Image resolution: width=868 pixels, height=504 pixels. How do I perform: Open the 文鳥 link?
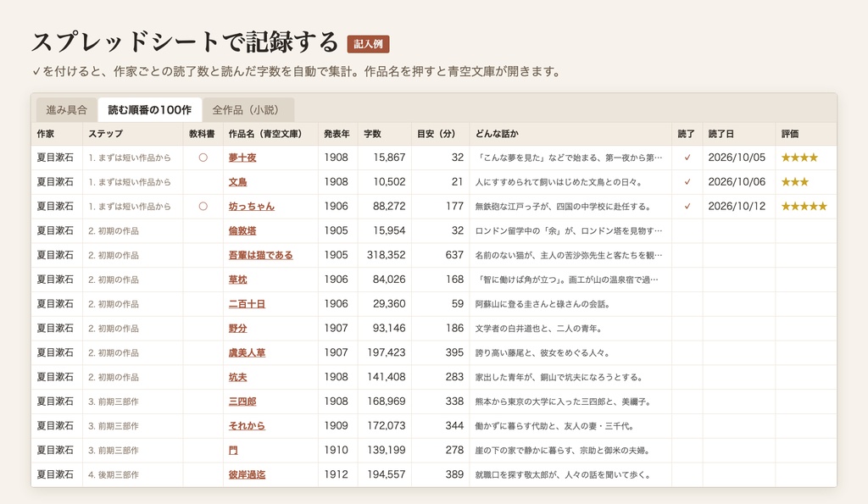click(237, 182)
